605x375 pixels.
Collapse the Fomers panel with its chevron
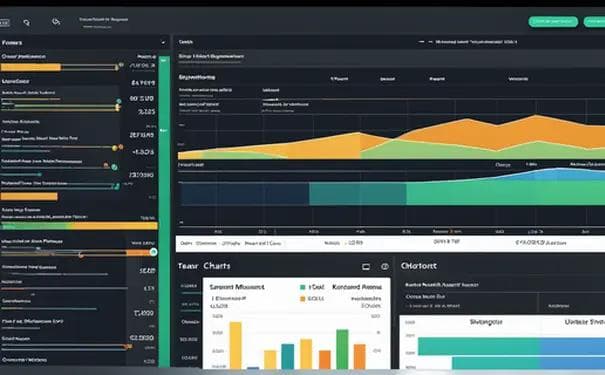(164, 42)
